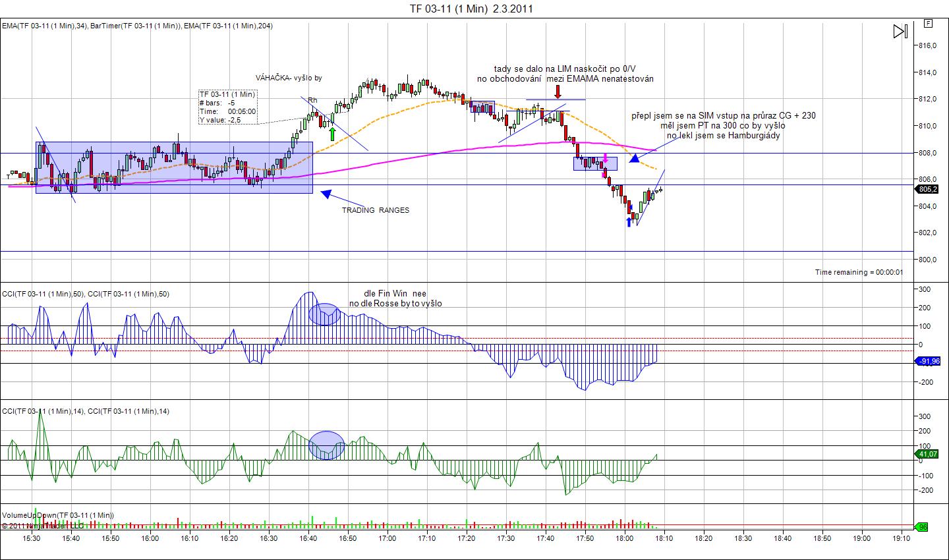Click the 300 level on CCI 50 axis
The image size is (949, 560).
[925, 289]
